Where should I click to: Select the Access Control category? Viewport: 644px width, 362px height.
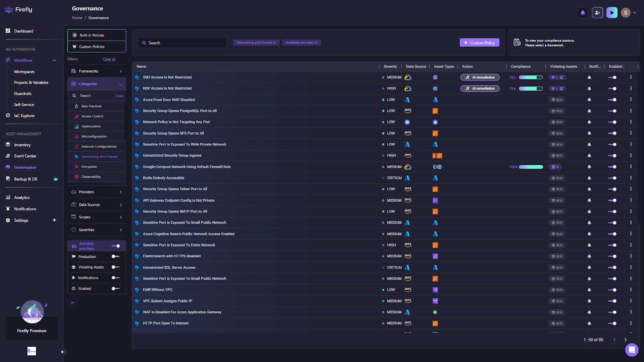(x=92, y=116)
